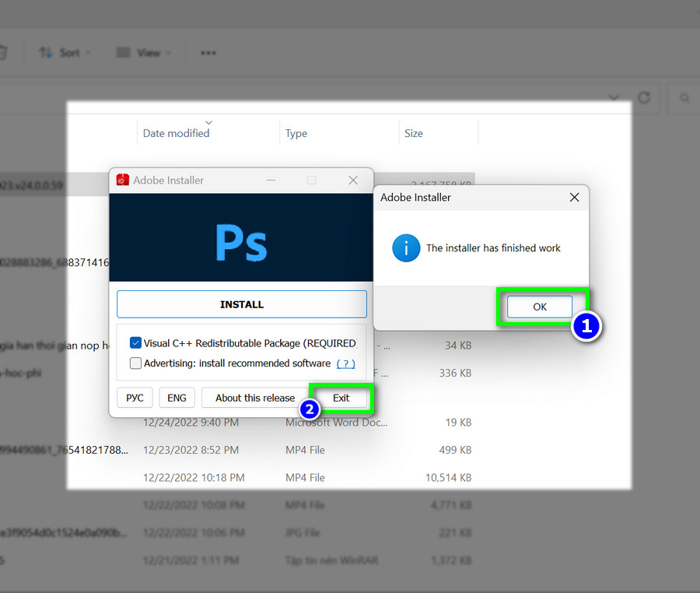Click the 499 KB size cell

(455, 450)
